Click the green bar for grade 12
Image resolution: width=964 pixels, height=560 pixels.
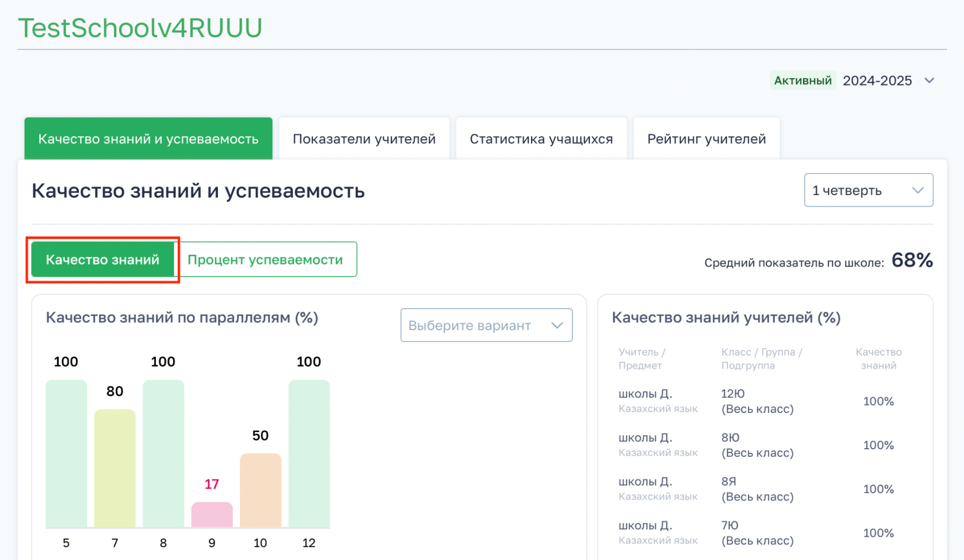(x=309, y=453)
